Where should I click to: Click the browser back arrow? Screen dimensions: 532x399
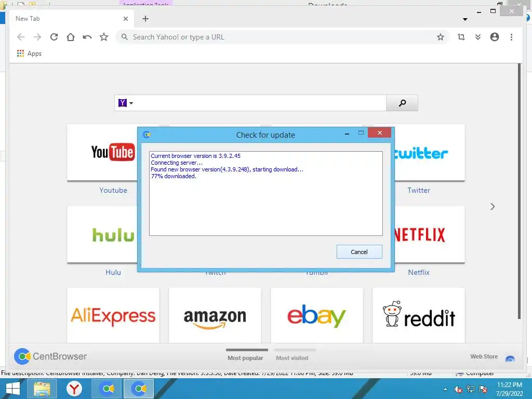click(x=21, y=37)
